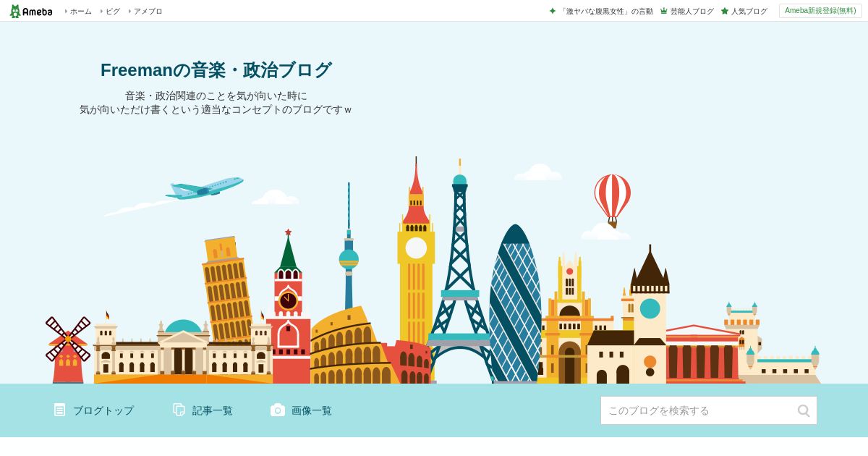Click the pages icon beside 記事一覧
This screenshot has width=868, height=456.
179,410
